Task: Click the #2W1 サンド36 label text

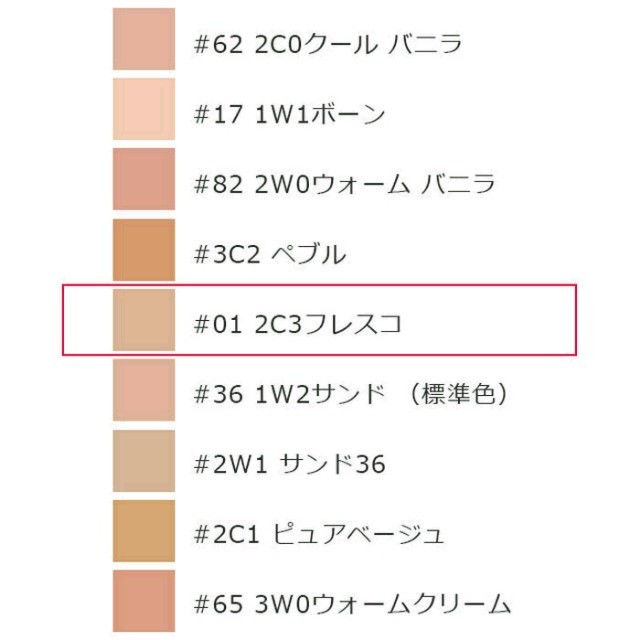Action: click(x=289, y=465)
